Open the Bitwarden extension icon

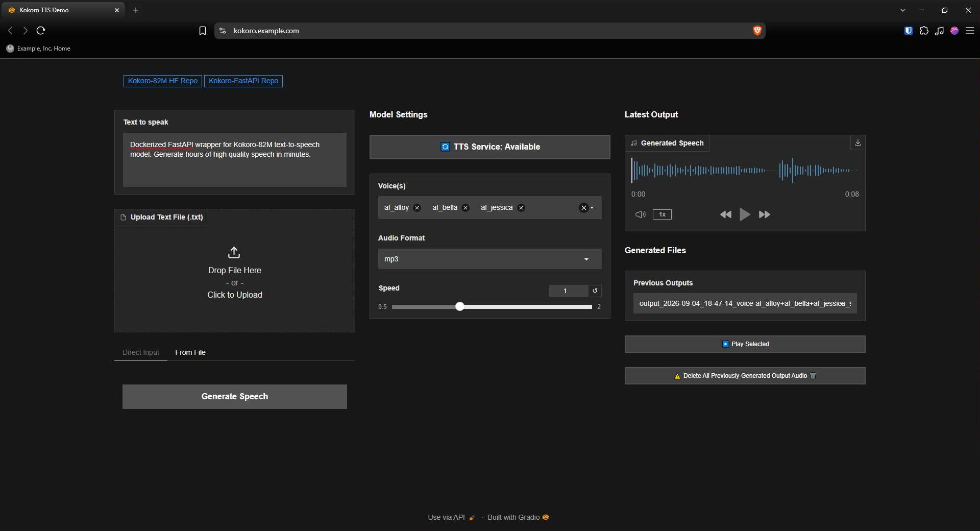pyautogui.click(x=909, y=31)
